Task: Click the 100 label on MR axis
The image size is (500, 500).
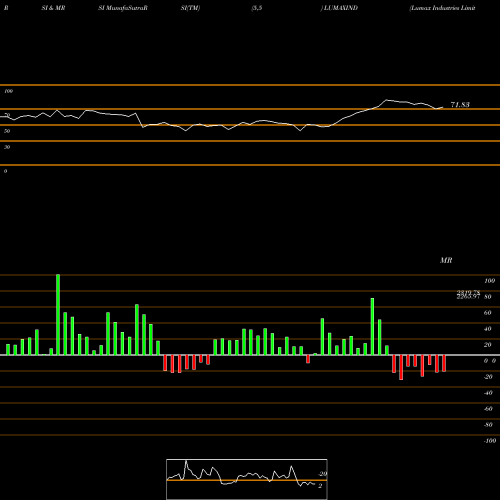Action: point(489,281)
